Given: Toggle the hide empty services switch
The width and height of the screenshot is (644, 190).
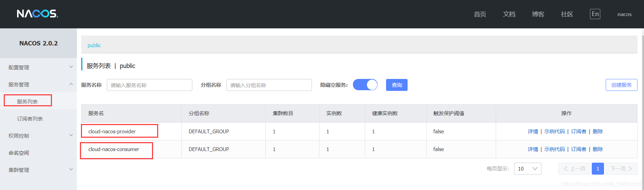Looking at the screenshot, I should click(365, 85).
